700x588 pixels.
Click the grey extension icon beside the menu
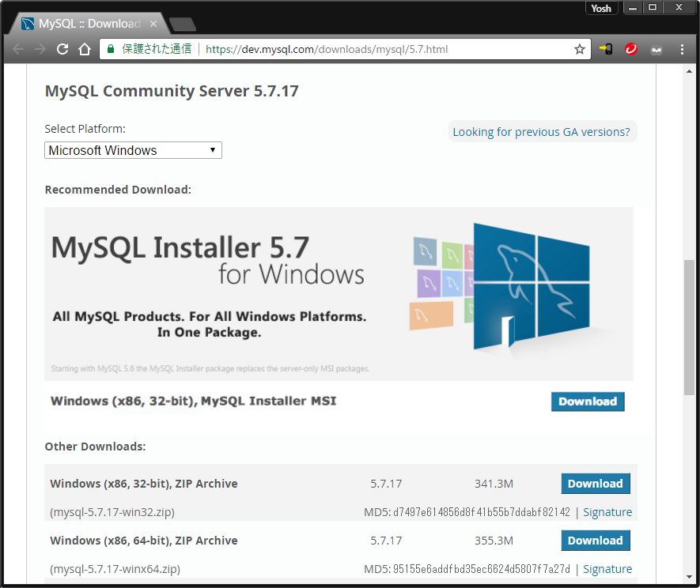(x=656, y=49)
